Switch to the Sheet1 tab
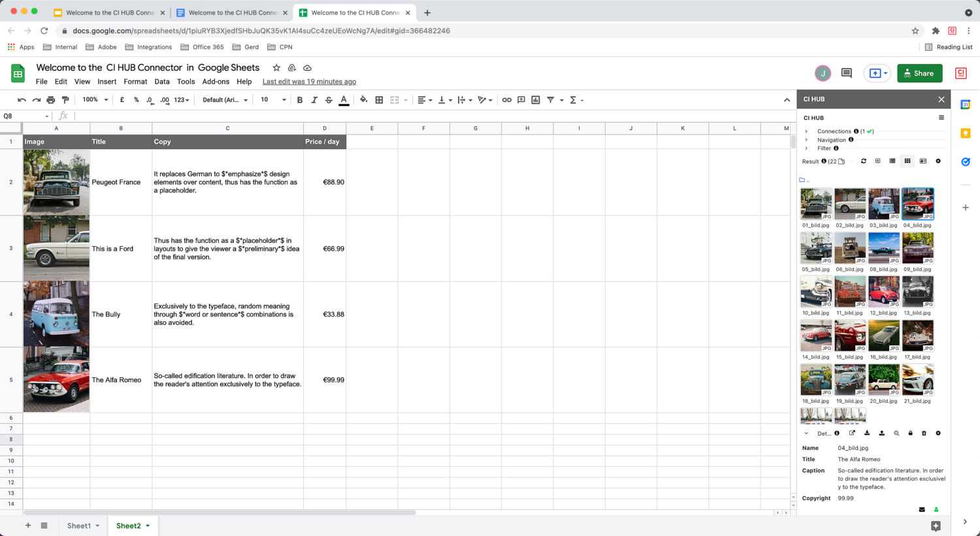This screenshot has height=536, width=980. (79, 526)
